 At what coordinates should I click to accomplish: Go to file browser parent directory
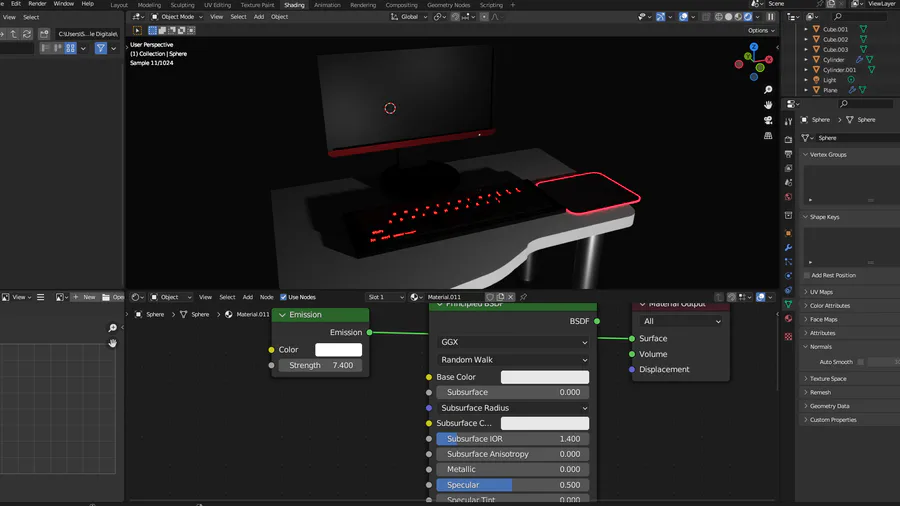pyautogui.click(x=14, y=34)
